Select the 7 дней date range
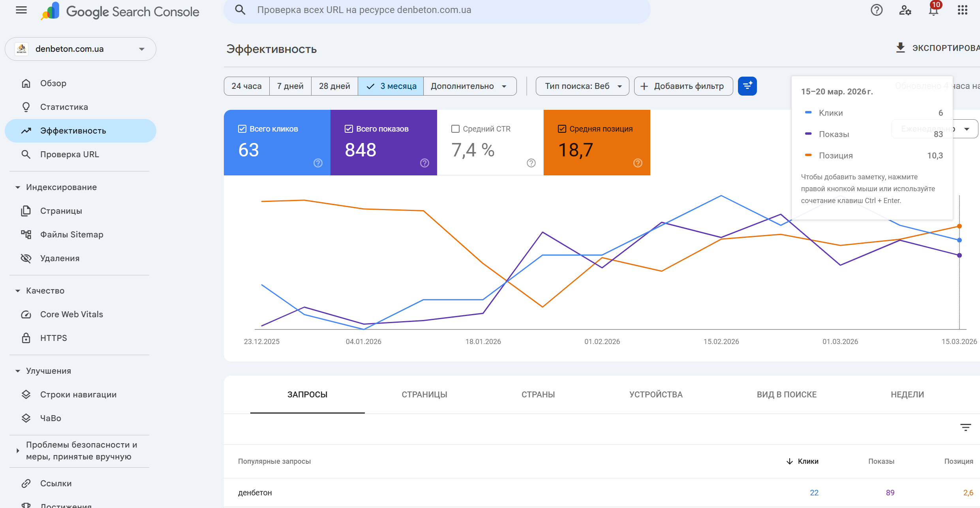 290,86
